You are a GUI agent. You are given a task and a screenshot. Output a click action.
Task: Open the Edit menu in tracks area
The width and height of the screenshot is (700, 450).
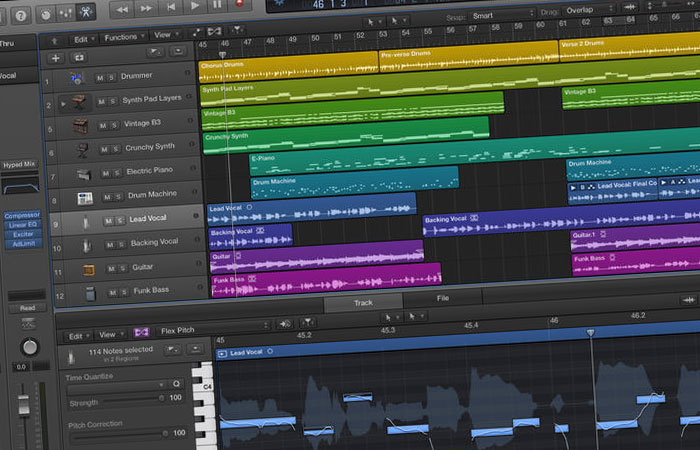pos(80,39)
